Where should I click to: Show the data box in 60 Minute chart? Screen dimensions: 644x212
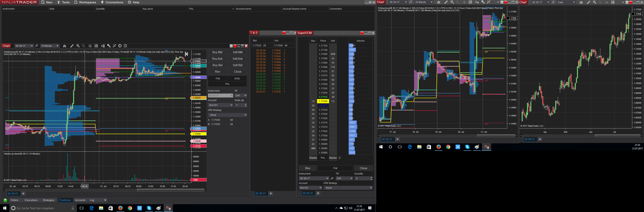[470, 2]
